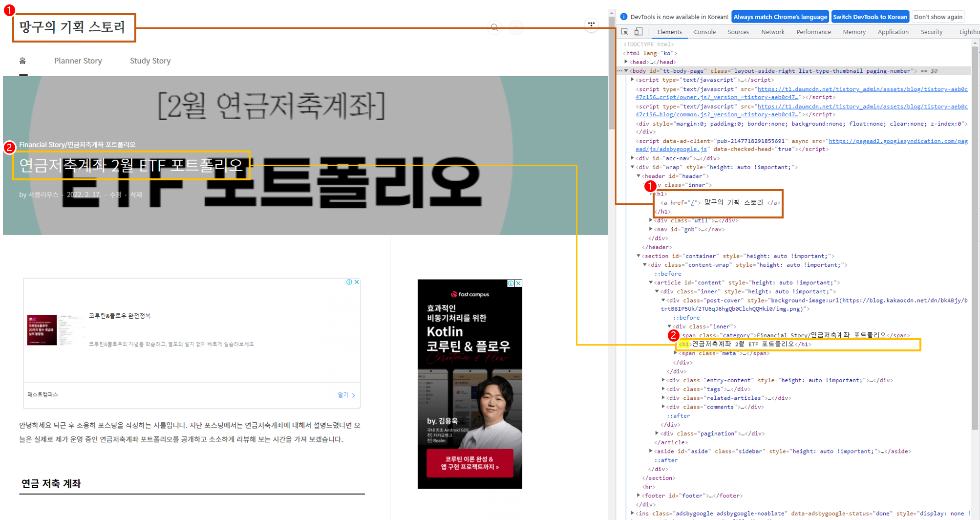Expand the head element node
This screenshot has width=980, height=520.
626,62
